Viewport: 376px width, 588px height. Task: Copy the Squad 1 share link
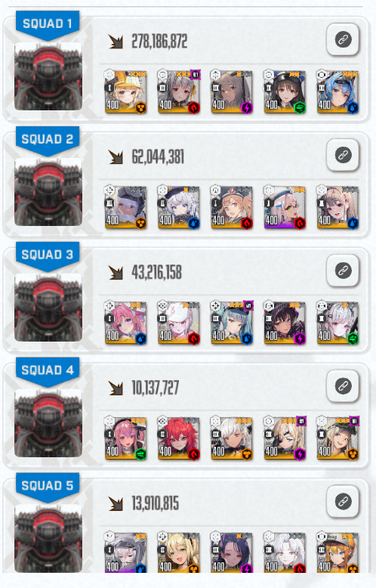click(x=343, y=39)
